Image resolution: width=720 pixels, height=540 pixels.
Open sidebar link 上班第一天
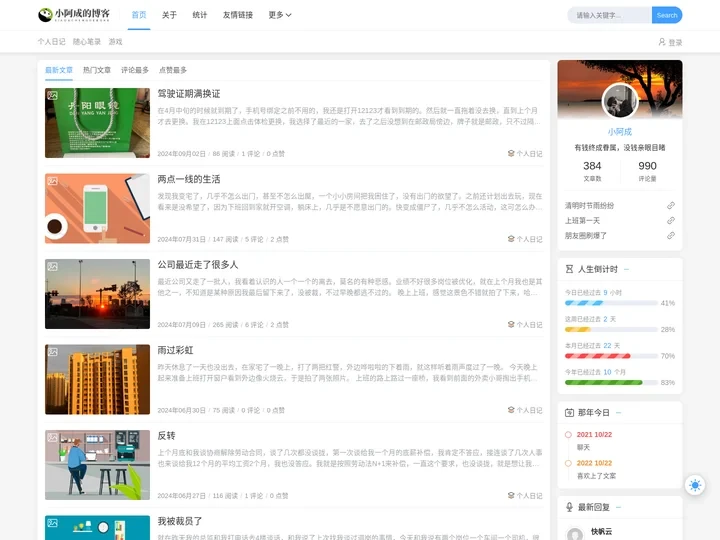(x=582, y=220)
